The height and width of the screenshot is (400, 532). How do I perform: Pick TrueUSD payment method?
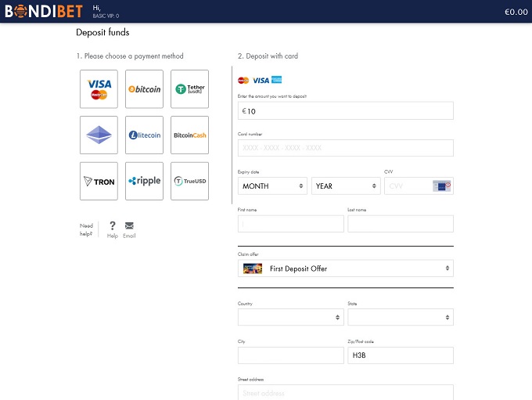pyautogui.click(x=189, y=181)
